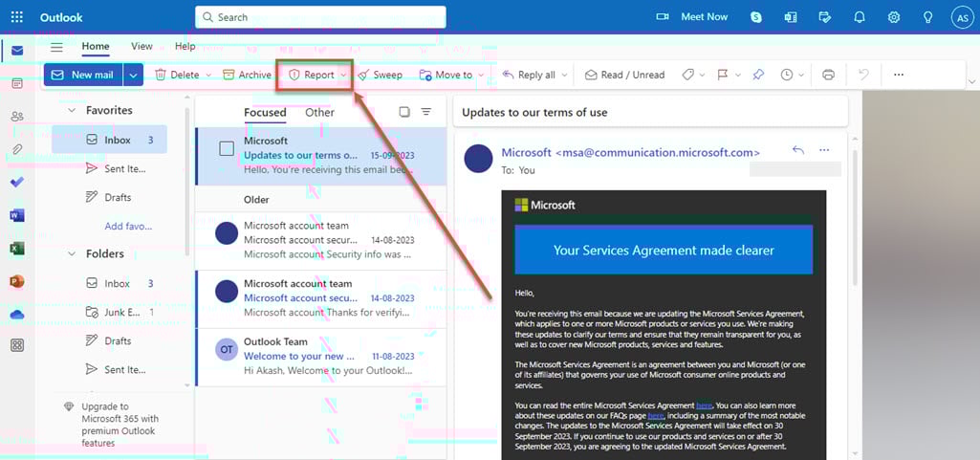
Task: Expand the ribbon chevron at far right
Action: (971, 82)
